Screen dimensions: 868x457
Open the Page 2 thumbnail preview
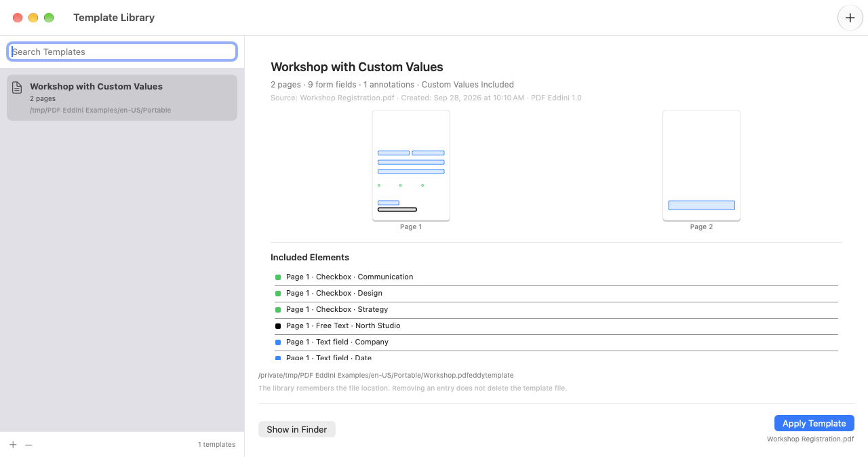[701, 165]
